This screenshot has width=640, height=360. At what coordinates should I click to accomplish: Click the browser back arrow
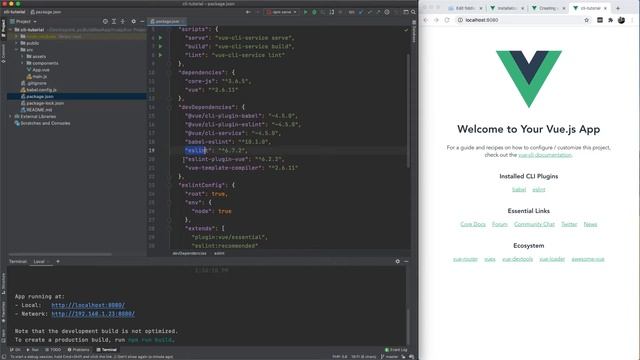(426, 20)
